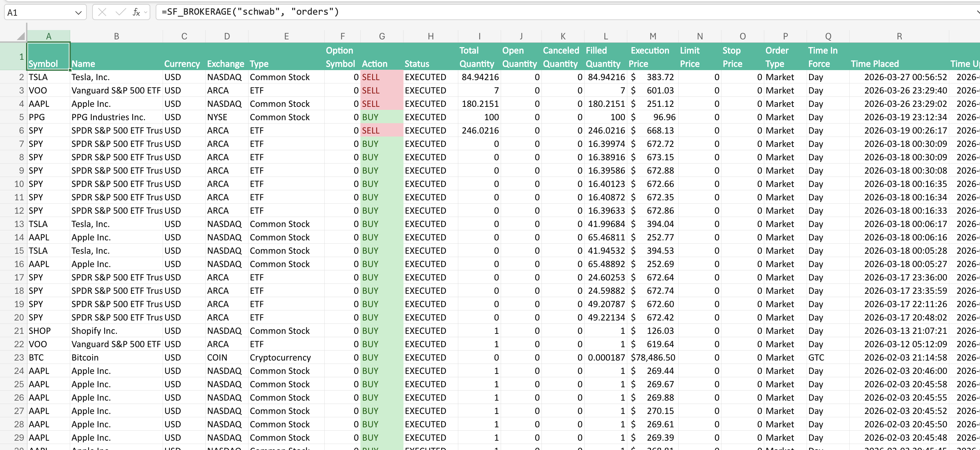Select column M header
Image resolution: width=980 pixels, height=450 pixels.
coord(652,36)
